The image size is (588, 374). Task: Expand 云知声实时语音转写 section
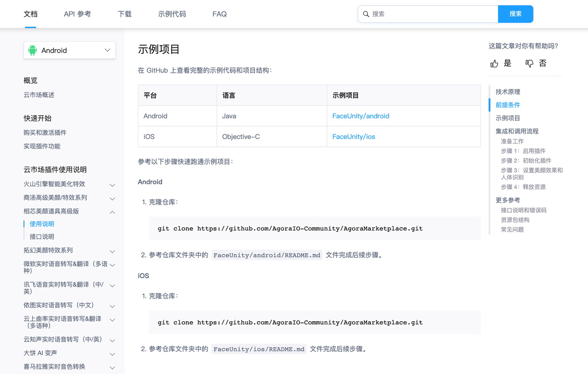point(113,341)
